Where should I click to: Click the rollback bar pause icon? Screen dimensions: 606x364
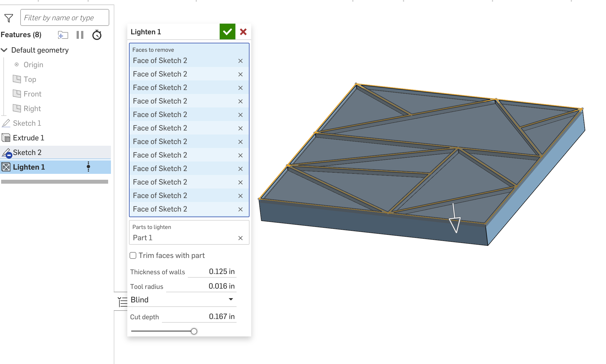[x=80, y=35]
